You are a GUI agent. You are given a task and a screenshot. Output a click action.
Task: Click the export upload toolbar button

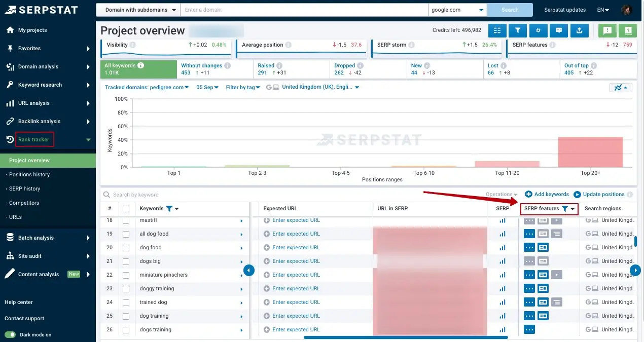click(x=579, y=30)
